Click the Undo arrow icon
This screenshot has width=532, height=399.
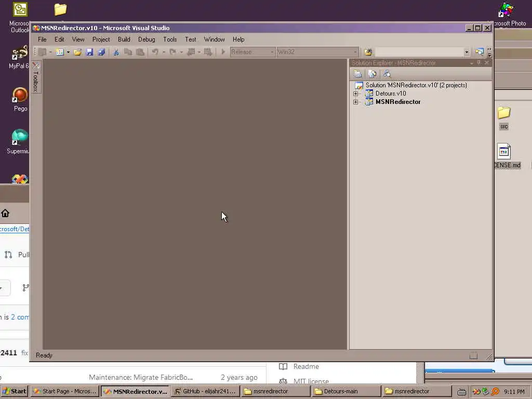[155, 52]
